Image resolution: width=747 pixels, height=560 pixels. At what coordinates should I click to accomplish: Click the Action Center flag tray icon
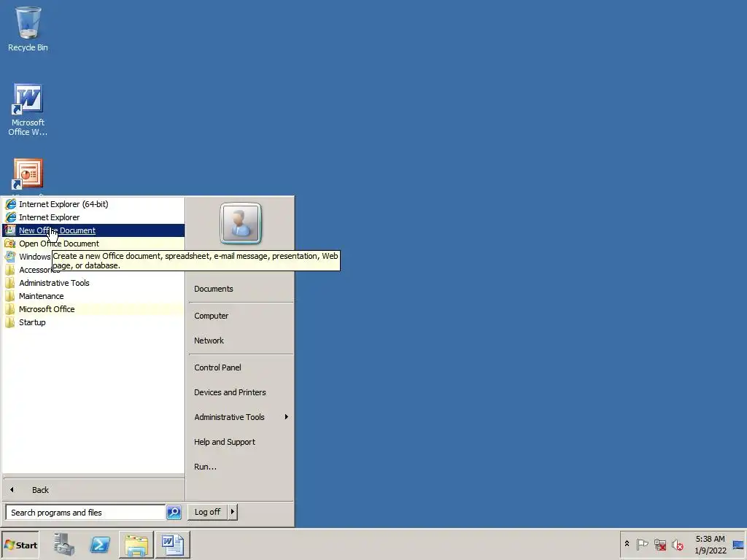click(x=642, y=544)
